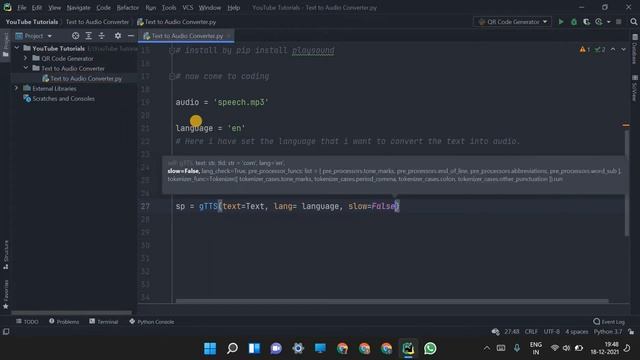
Task: Click UTF-8 encoding in status bar
Action: click(551, 332)
